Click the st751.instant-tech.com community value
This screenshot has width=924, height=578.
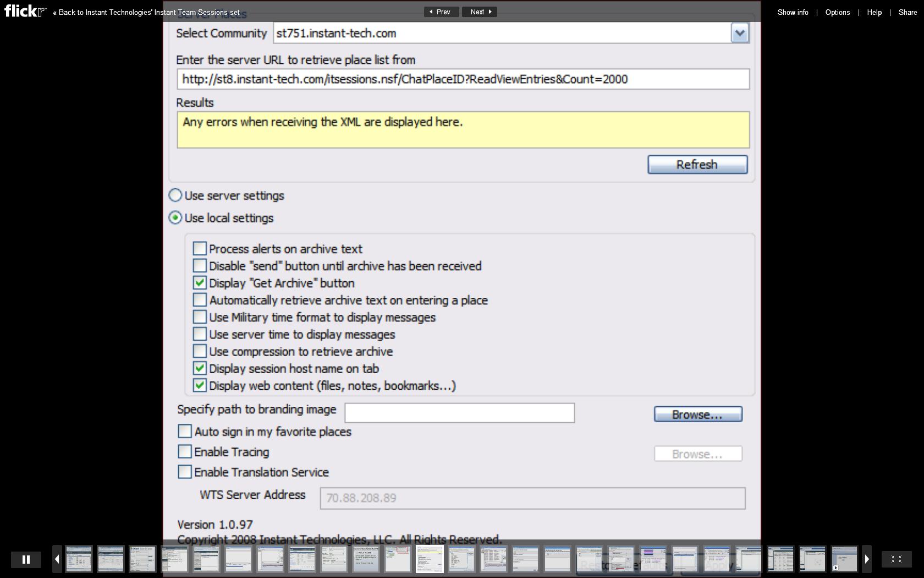336,33
